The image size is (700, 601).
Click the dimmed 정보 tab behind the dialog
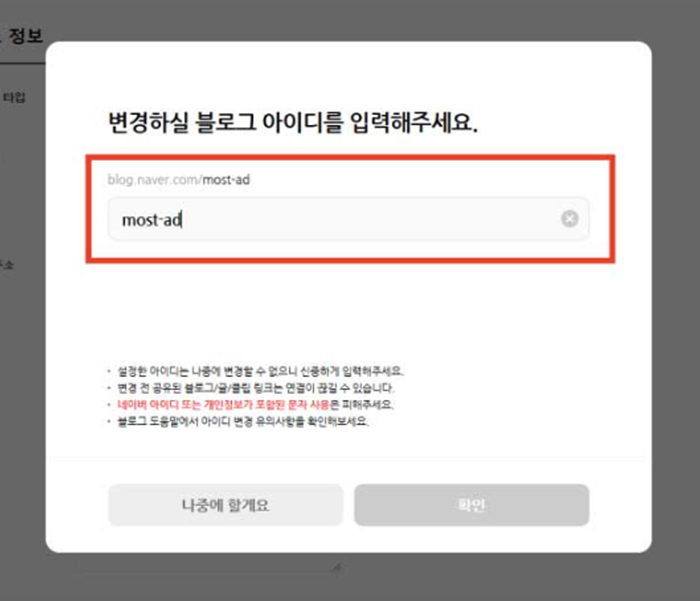(x=26, y=35)
